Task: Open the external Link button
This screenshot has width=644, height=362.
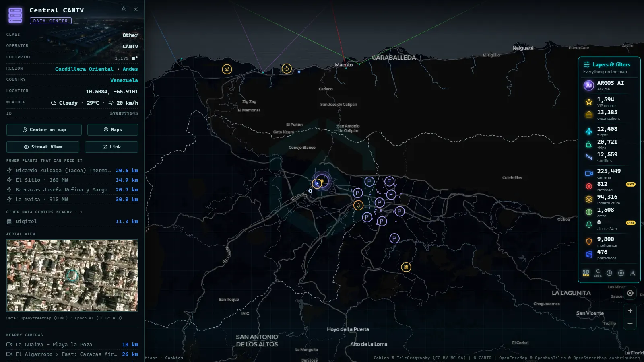Action: [111, 147]
